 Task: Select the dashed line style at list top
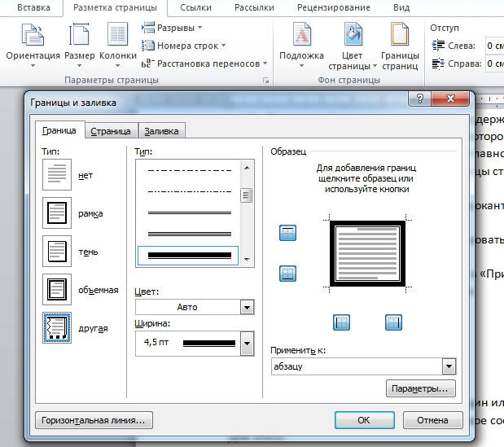pyautogui.click(x=190, y=171)
